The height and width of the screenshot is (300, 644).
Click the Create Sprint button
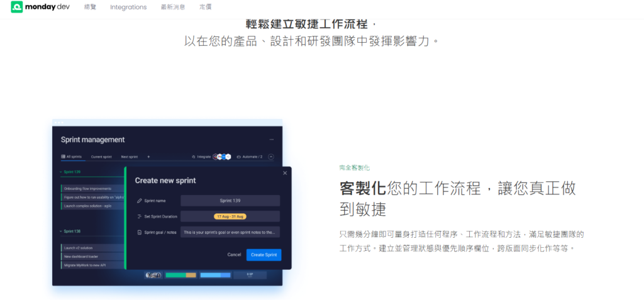[x=264, y=255]
